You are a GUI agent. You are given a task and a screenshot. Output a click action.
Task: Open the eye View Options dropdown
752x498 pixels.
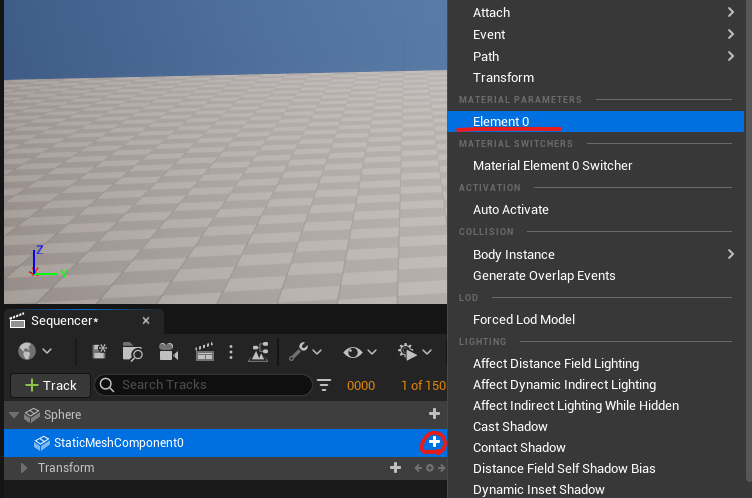coord(360,352)
